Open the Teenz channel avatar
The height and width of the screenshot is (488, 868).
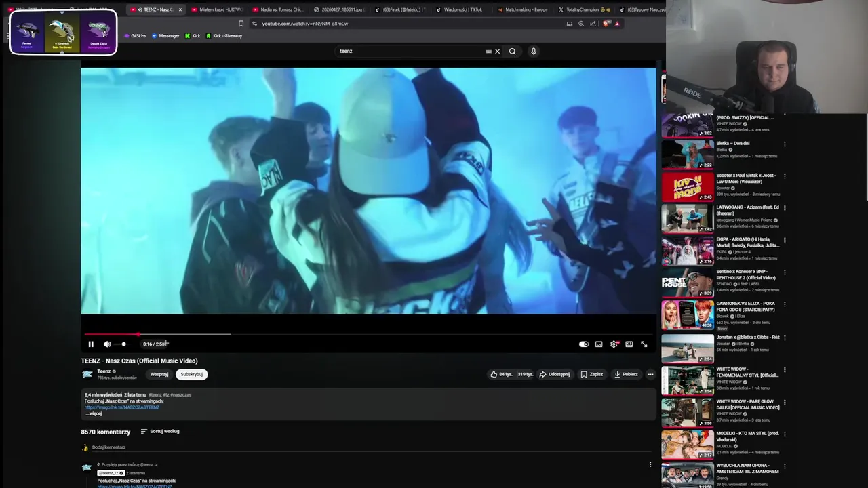click(x=87, y=374)
